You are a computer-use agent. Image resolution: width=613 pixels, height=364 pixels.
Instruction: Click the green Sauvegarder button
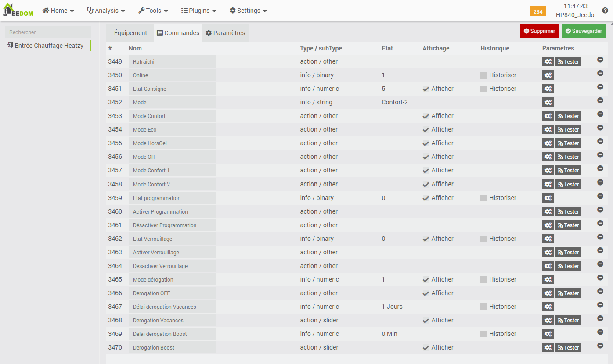(584, 31)
